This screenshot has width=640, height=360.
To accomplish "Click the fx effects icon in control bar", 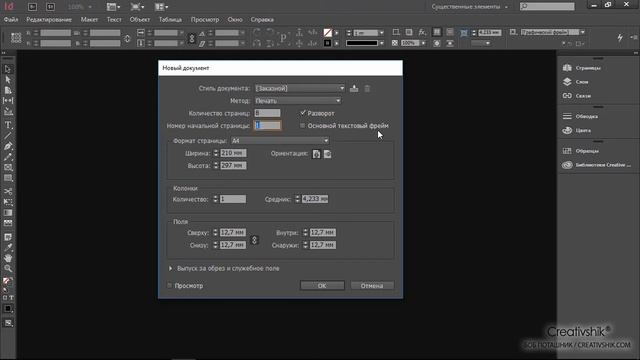I will 422,32.
